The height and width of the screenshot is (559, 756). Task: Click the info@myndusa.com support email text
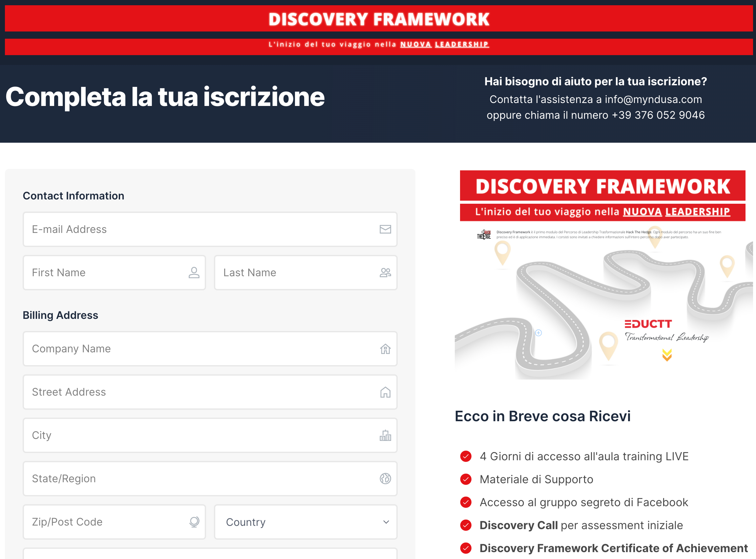coord(653,99)
